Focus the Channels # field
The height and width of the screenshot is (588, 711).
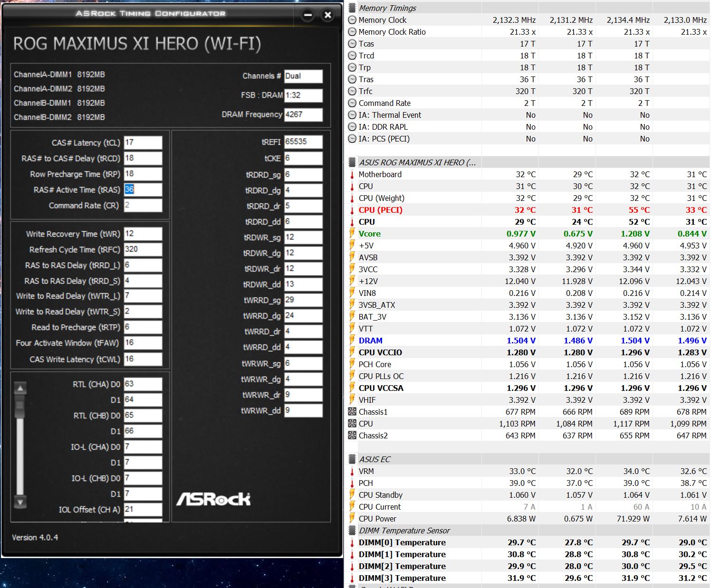coord(303,76)
